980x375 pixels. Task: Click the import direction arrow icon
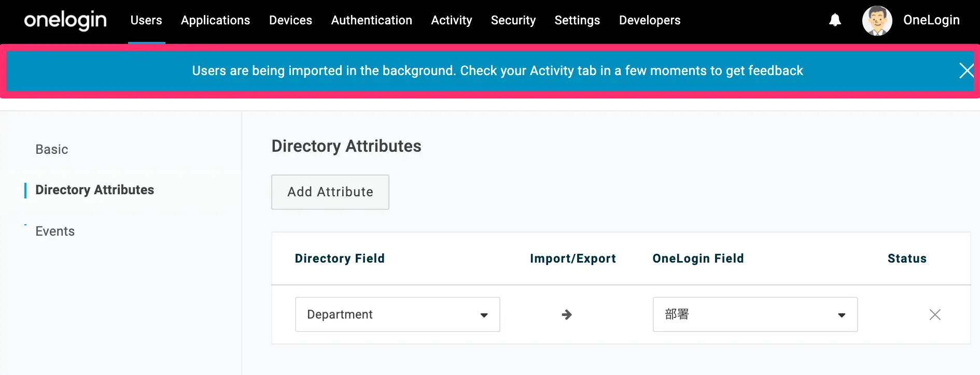tap(567, 314)
